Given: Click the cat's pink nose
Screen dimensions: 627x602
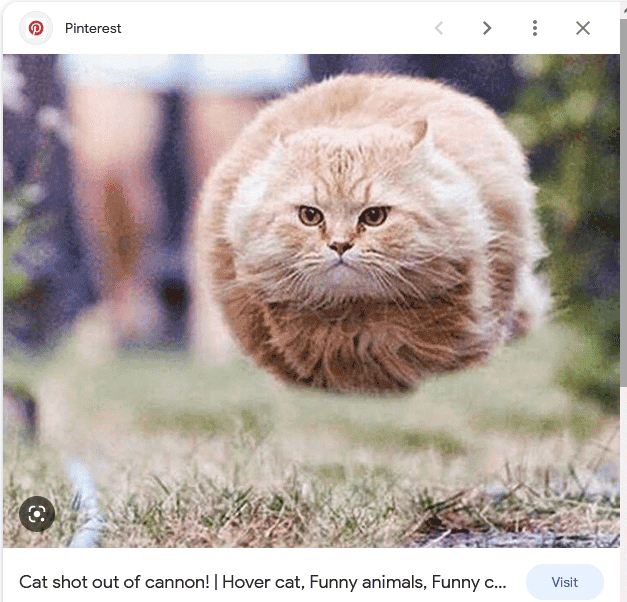Looking at the screenshot, I should coord(342,246).
